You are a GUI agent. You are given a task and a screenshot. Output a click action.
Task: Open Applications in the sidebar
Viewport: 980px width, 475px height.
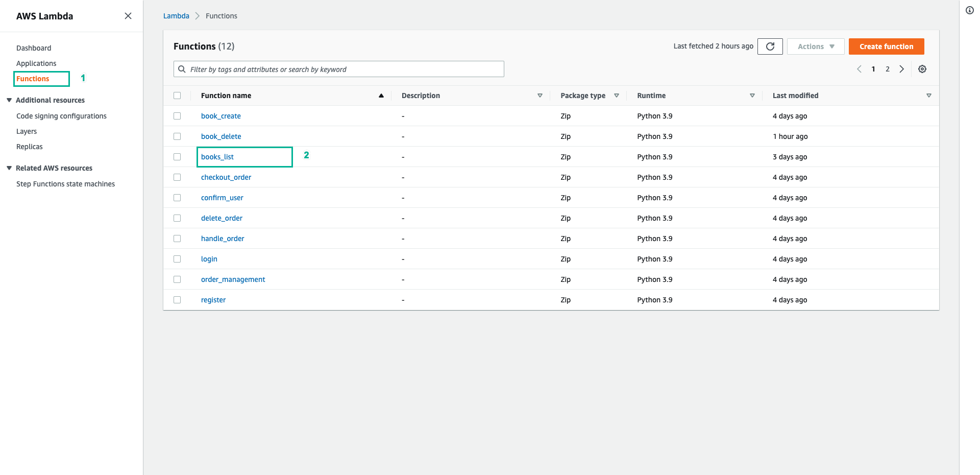pos(36,63)
